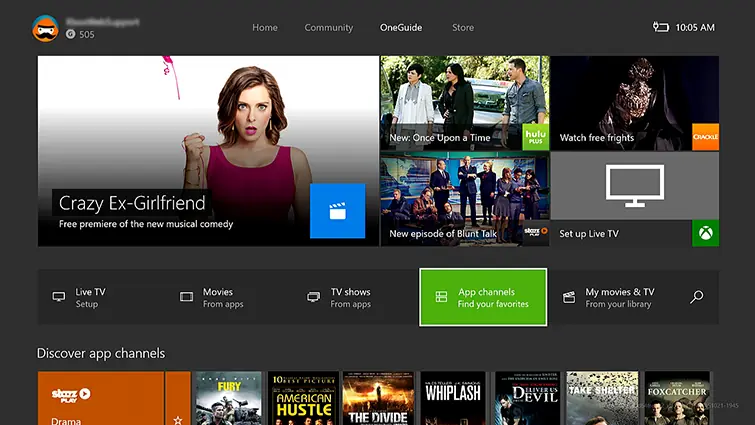
Task: Click the blue clapperboard video icon
Action: pyautogui.click(x=338, y=211)
